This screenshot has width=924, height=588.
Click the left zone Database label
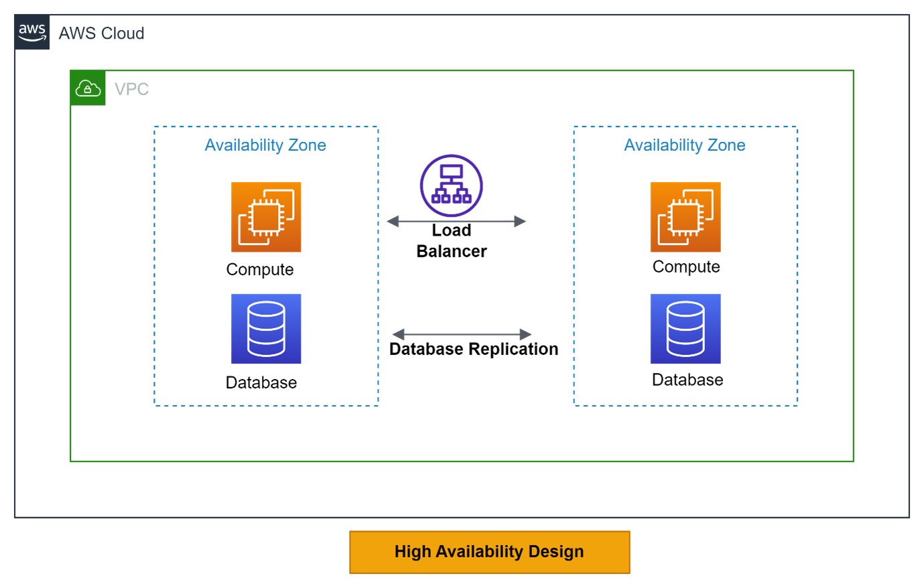(261, 382)
